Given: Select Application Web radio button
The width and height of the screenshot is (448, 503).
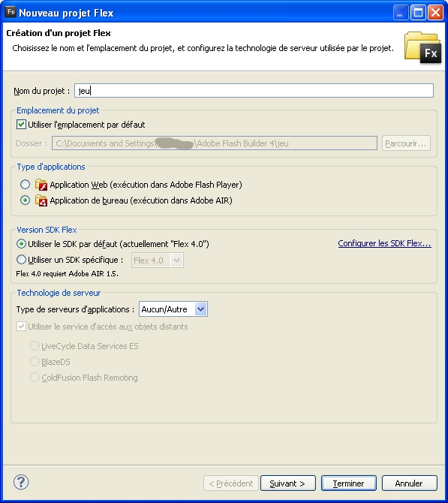Looking at the screenshot, I should (x=25, y=185).
